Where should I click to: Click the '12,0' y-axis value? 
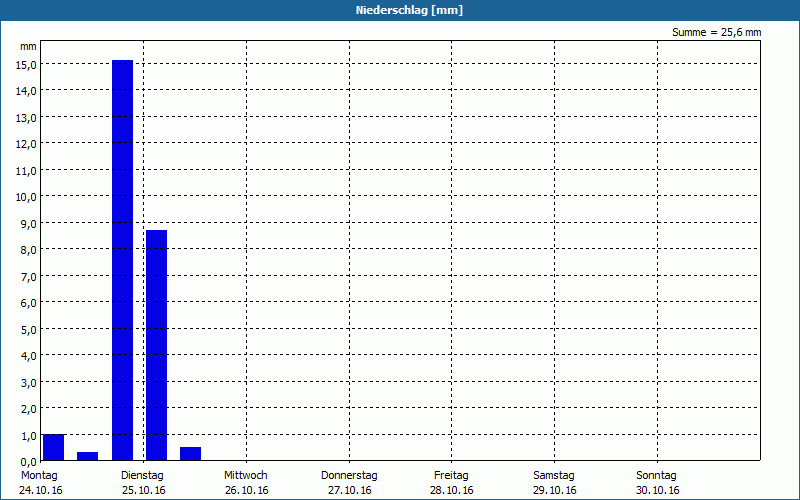click(x=26, y=144)
